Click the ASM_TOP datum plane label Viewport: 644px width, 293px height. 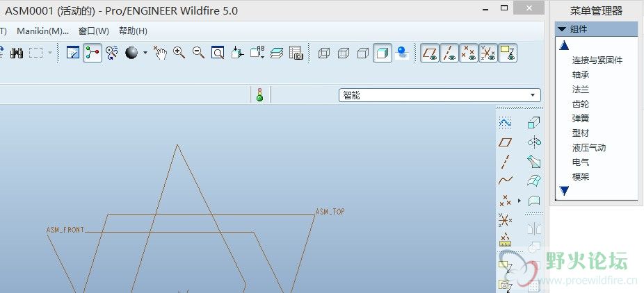pyautogui.click(x=330, y=212)
